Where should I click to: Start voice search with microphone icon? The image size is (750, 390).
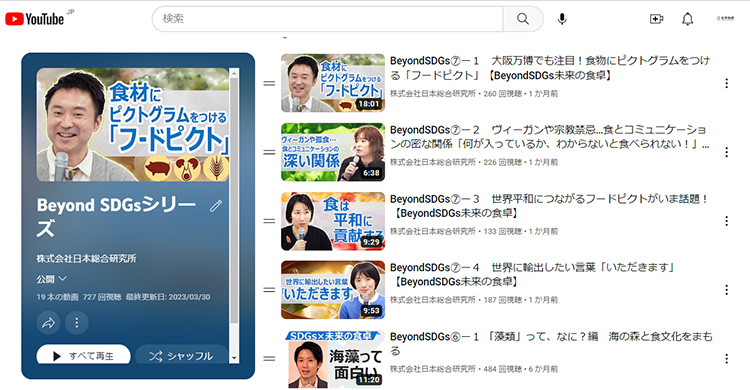point(562,19)
